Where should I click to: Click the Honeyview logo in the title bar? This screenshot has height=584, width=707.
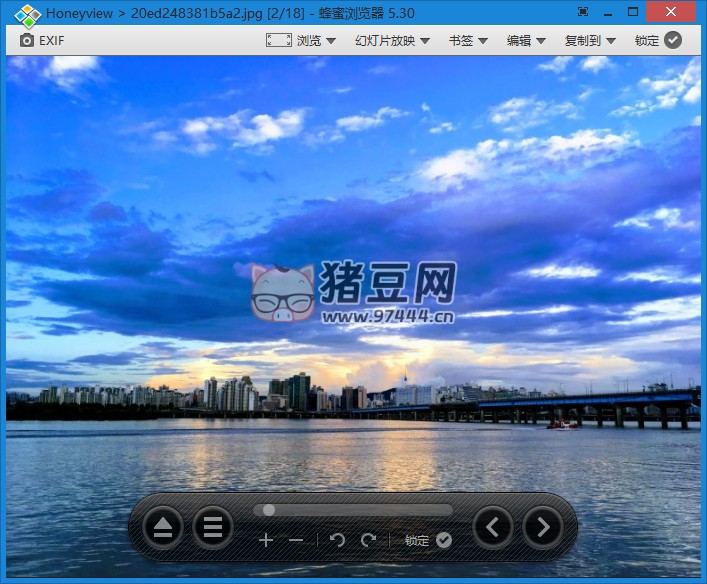coord(25,14)
